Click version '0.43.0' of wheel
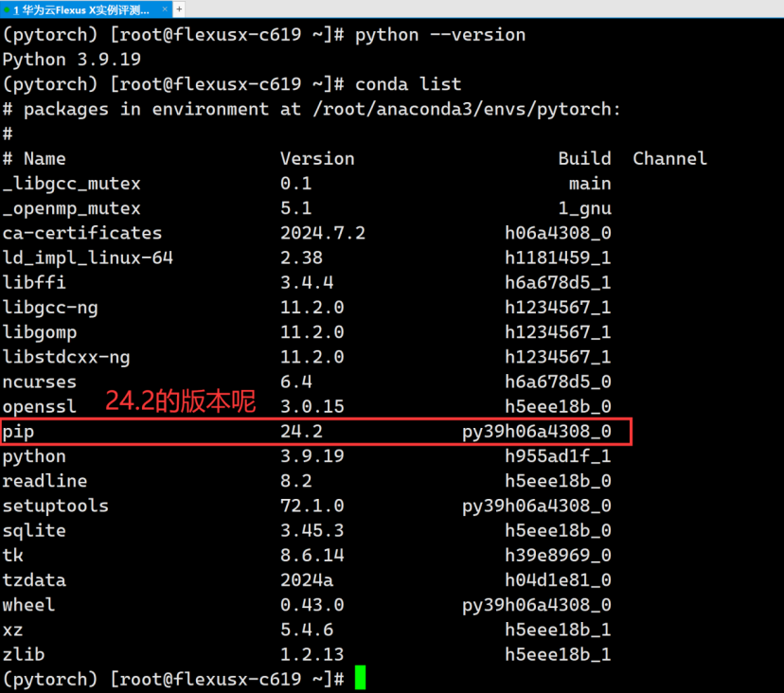The image size is (784, 693). (312, 605)
